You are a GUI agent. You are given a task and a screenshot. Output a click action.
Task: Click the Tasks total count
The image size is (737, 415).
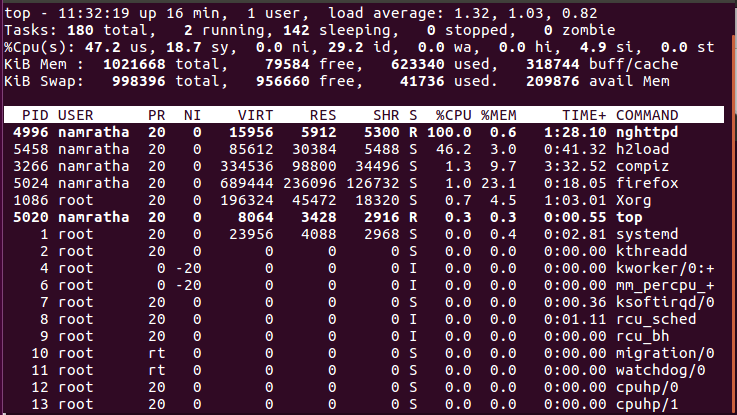pyautogui.click(x=78, y=30)
